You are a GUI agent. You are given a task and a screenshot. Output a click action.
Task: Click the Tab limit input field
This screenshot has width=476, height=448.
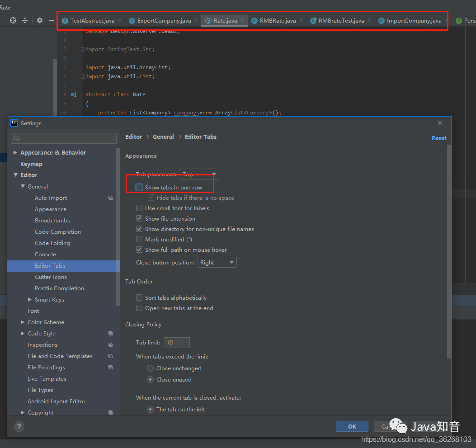(177, 342)
